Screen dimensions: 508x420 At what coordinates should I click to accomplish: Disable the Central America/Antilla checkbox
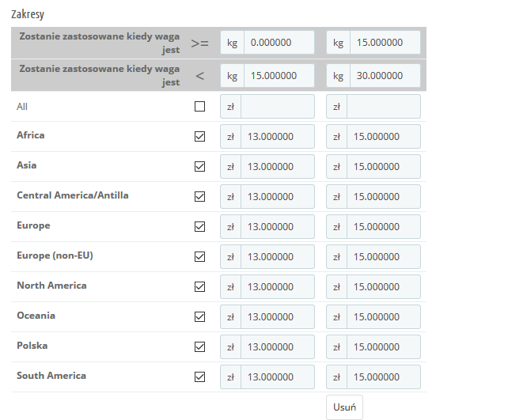click(199, 197)
